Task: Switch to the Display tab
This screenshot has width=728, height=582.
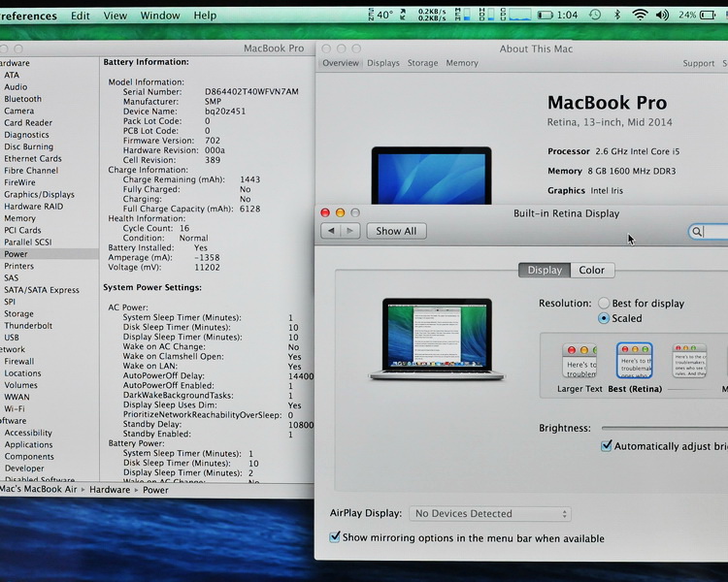Action: tap(545, 270)
